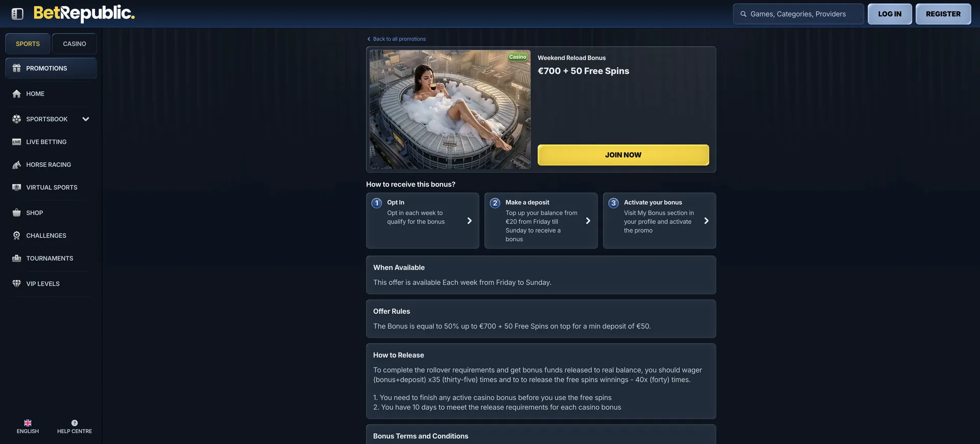This screenshot has width=980, height=444.
Task: Expand the Activate your bonus step arrow
Action: 706,221
